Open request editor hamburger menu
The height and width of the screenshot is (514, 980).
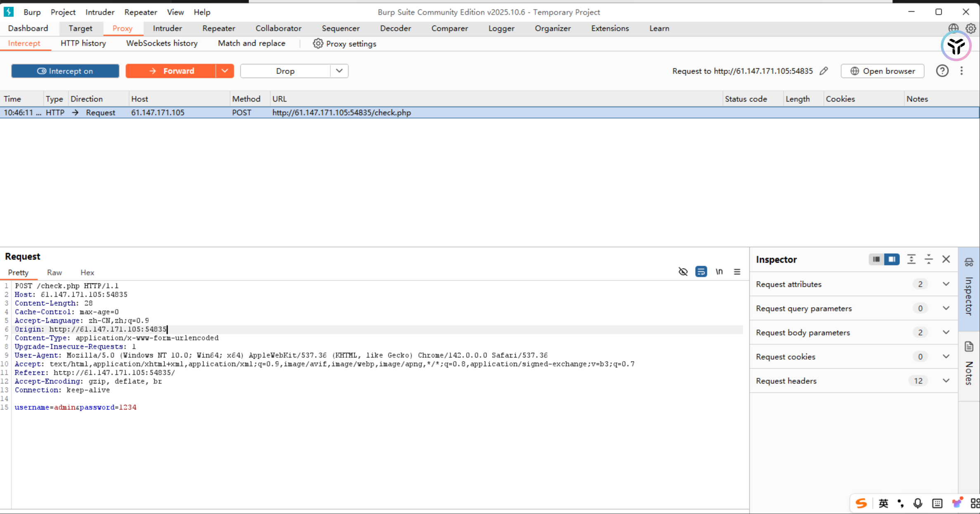click(x=737, y=271)
